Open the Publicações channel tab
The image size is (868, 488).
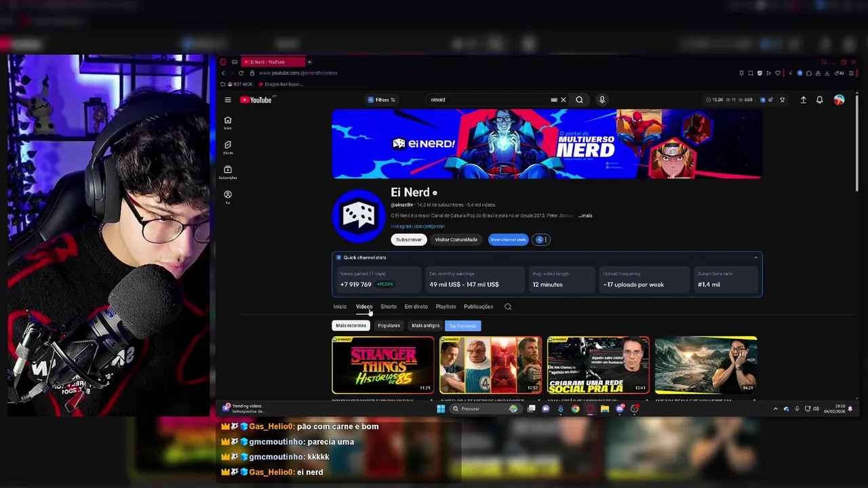tap(479, 306)
